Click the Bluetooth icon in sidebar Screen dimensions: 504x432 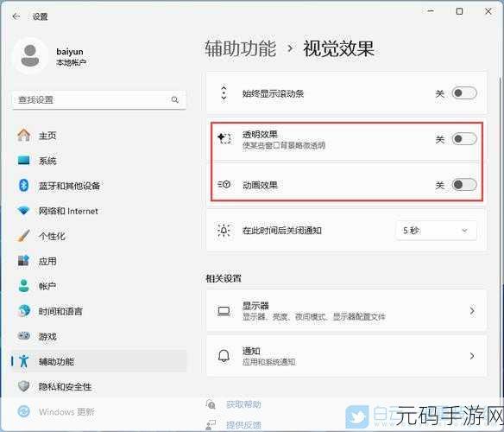[x=23, y=186]
